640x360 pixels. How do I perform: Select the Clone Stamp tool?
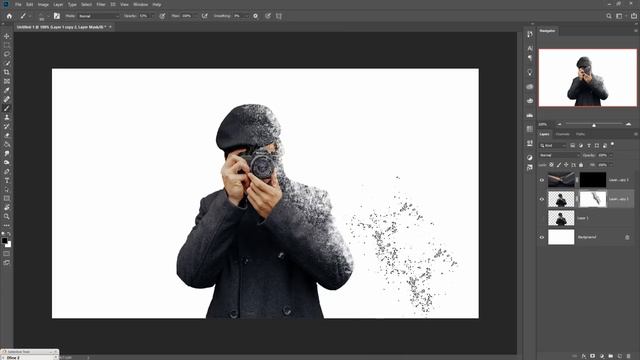click(7, 117)
